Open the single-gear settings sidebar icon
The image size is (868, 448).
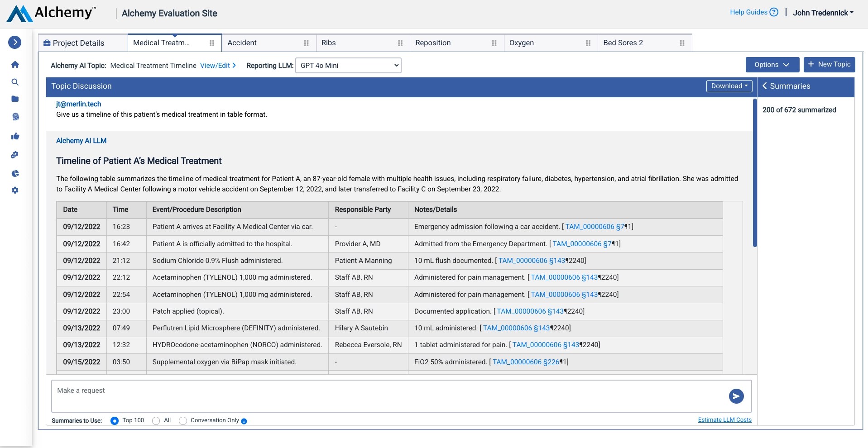15,191
